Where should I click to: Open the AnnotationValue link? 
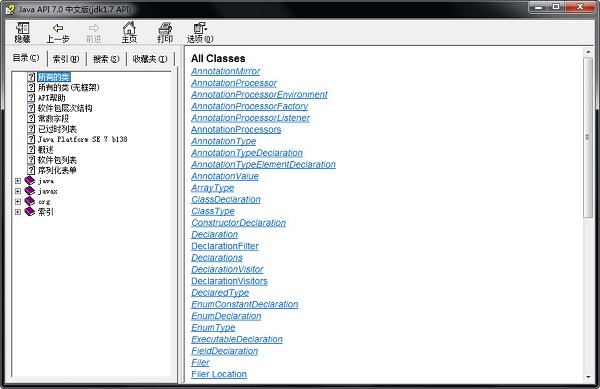coord(225,176)
